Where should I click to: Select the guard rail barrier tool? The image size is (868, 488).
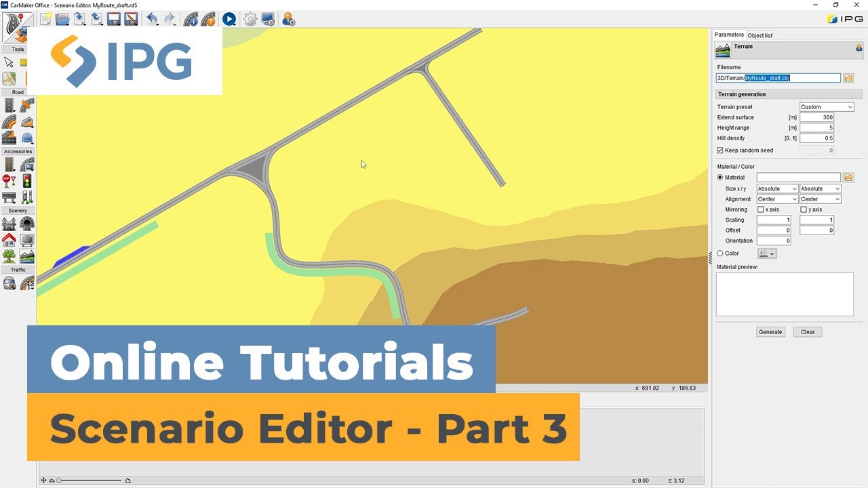(9, 197)
